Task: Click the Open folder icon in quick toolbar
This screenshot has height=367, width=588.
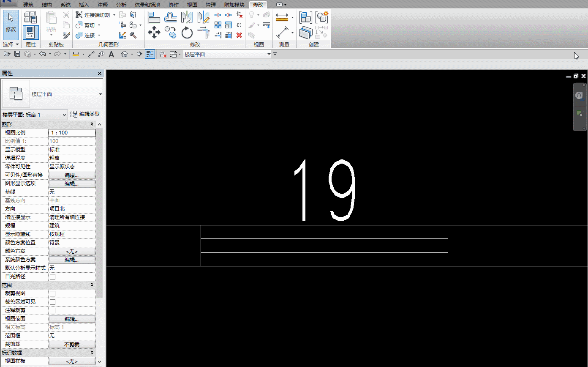Action: [7, 54]
